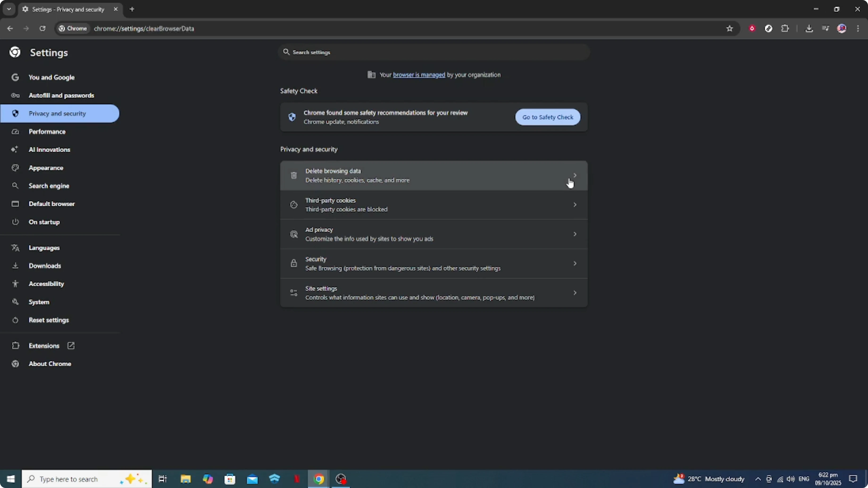Image resolution: width=868 pixels, height=488 pixels.
Task: Click the Chrome profile avatar
Action: [842, 29]
